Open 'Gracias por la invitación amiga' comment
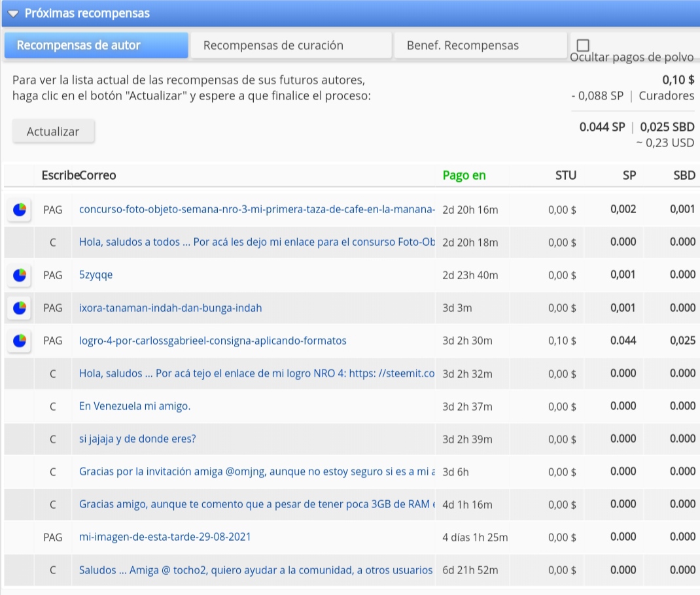 (x=256, y=471)
